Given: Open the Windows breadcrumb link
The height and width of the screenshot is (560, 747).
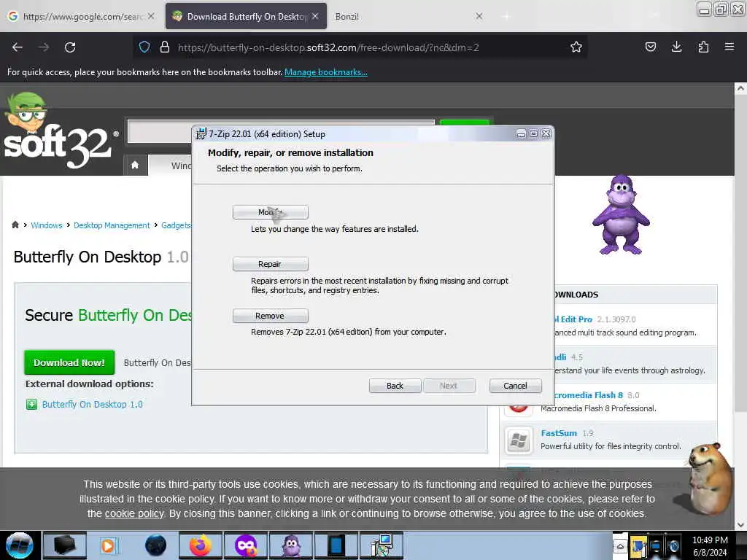Looking at the screenshot, I should 47,225.
